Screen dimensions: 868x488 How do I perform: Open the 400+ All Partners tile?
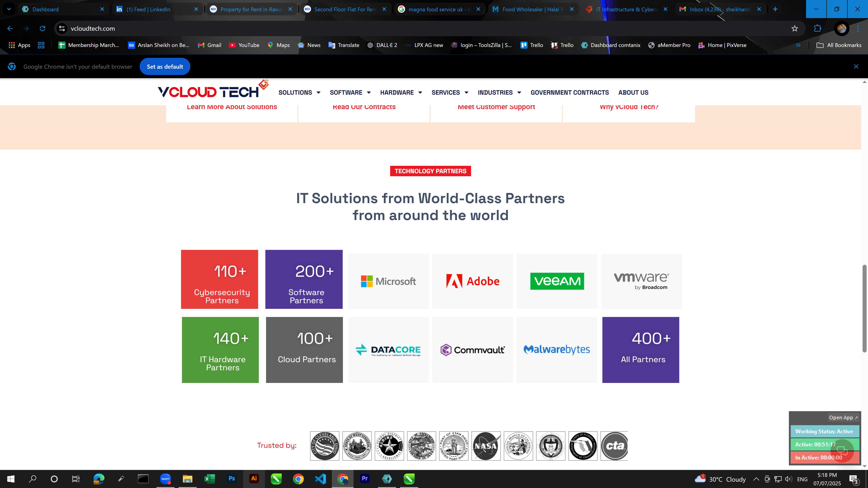tap(641, 350)
